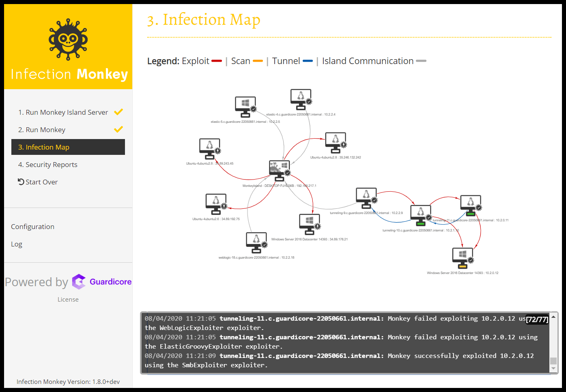
Task: Click the red Exploit legend line
Action: pyautogui.click(x=217, y=61)
